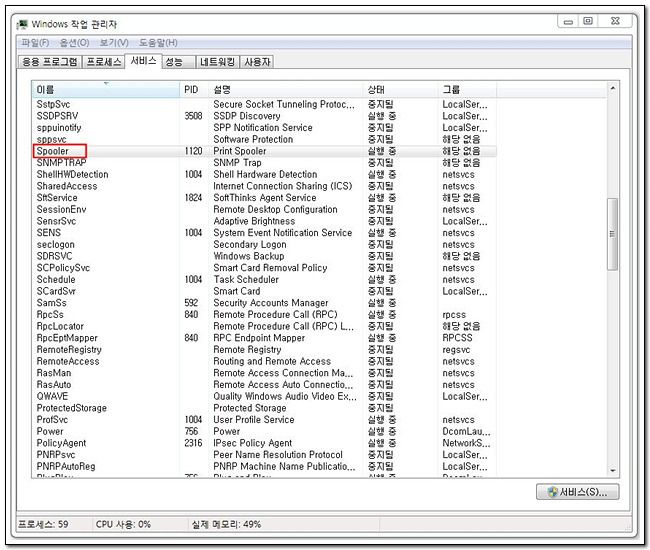Sort by the PID column header

point(194,90)
